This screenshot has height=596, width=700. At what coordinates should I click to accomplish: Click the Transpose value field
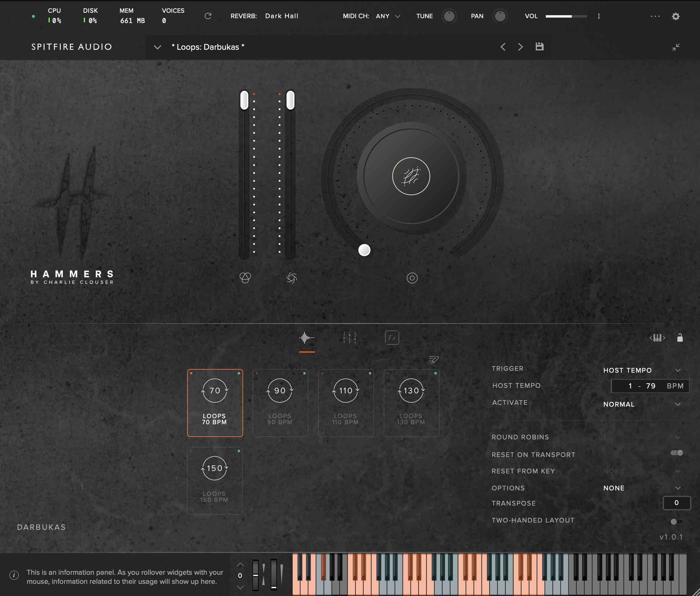point(676,503)
